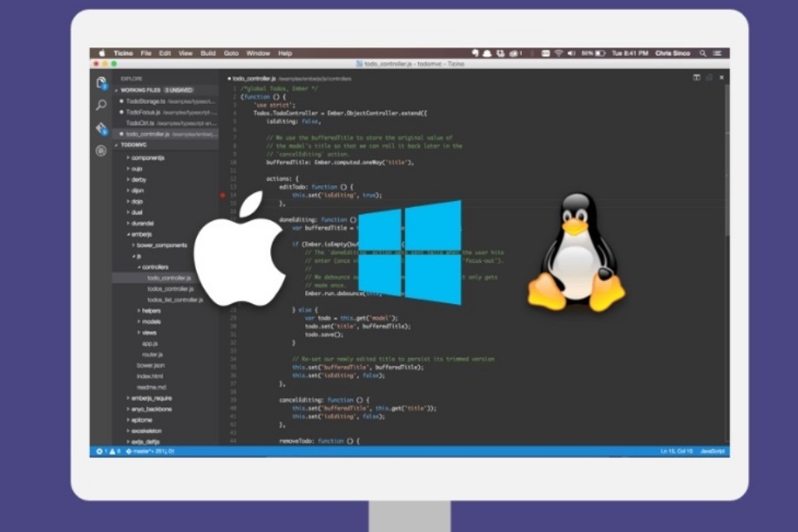Expand the models folder
The height and width of the screenshot is (532, 798).
point(150,322)
